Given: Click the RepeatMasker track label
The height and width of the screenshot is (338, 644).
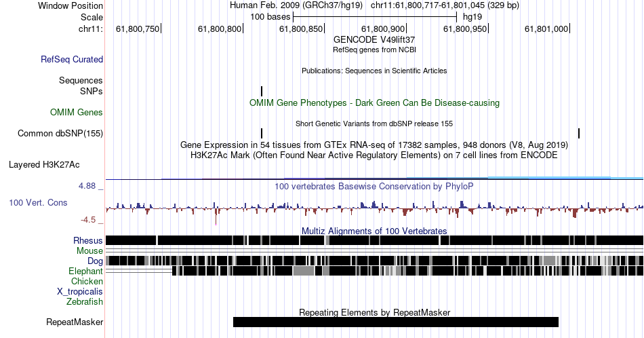Looking at the screenshot, I should tap(75, 322).
